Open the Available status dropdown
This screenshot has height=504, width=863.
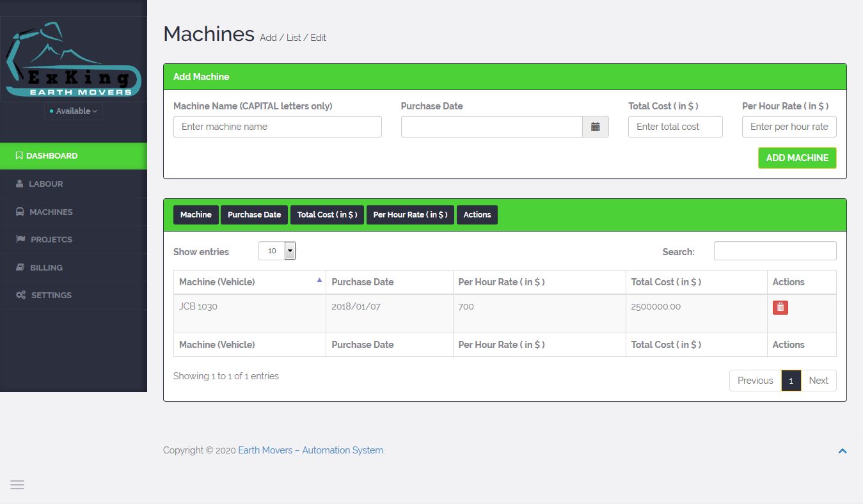74,111
